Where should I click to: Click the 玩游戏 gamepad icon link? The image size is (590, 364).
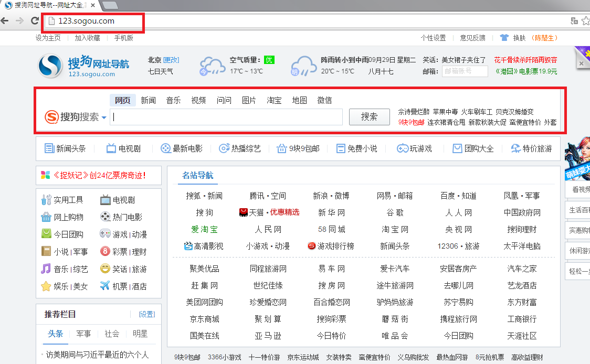pyautogui.click(x=403, y=148)
